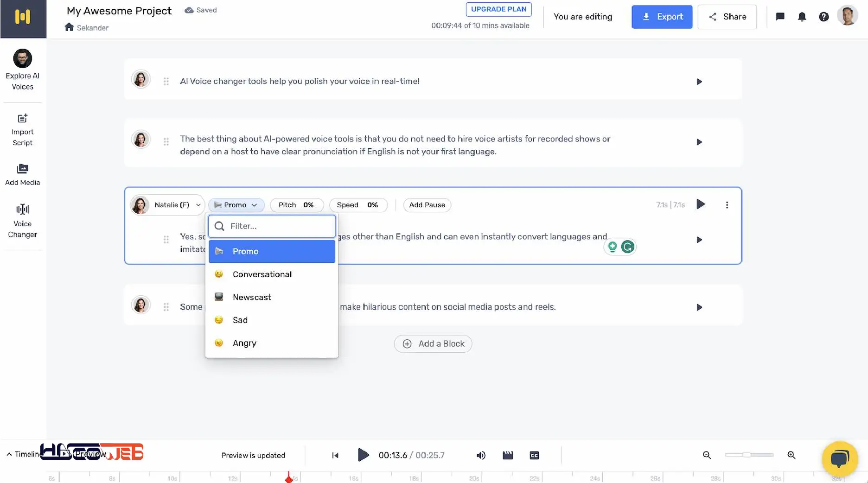
Task: Open the notifications bell
Action: (x=802, y=17)
